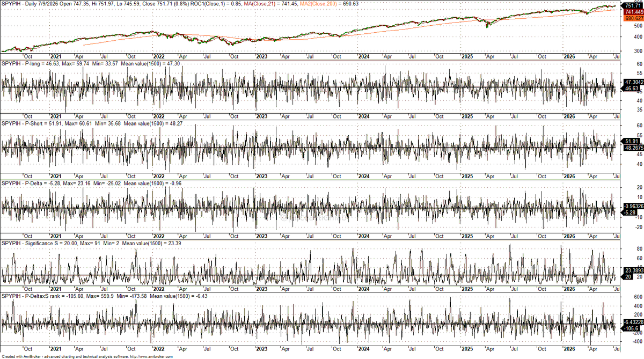The image size is (644, 359).
Task: Select the -105.6 rank value tag
Action: [630, 328]
